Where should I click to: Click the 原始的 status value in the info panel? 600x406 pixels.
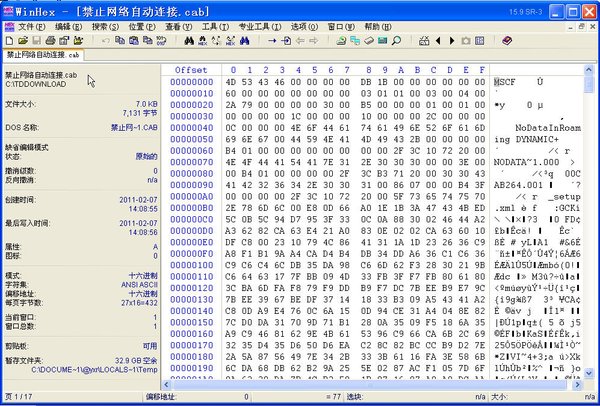coord(147,157)
